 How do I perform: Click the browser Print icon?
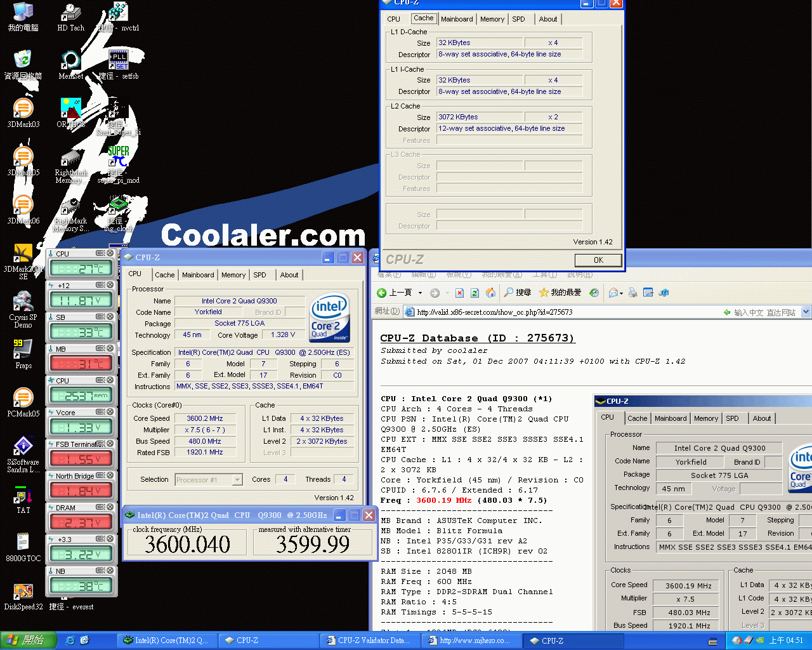click(632, 293)
